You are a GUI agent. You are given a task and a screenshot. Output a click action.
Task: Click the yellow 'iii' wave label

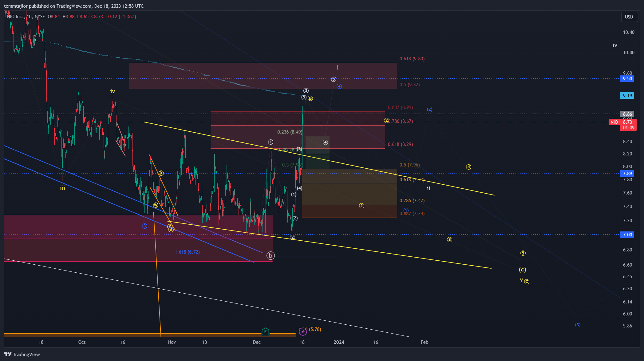coord(62,188)
